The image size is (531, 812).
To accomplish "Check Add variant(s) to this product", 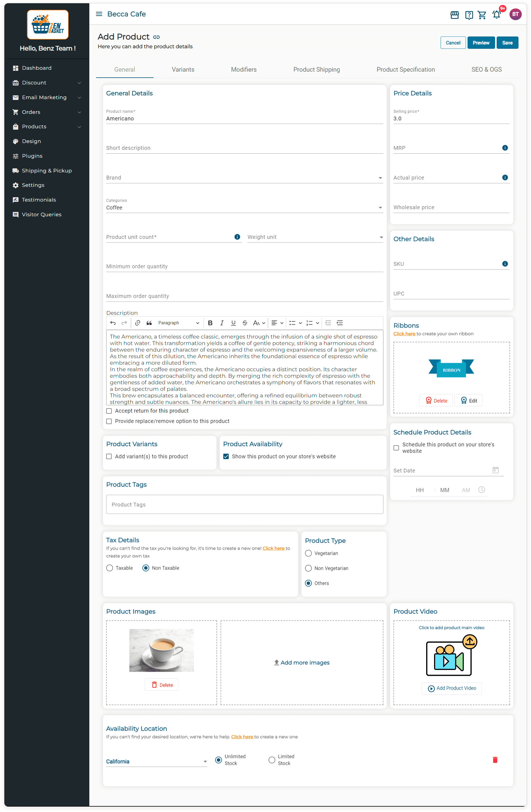I will [109, 456].
